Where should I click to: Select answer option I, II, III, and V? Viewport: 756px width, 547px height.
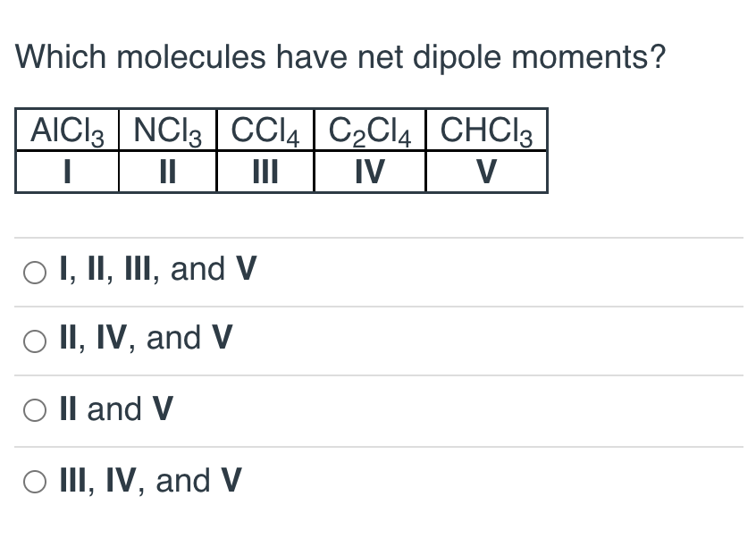click(156, 269)
